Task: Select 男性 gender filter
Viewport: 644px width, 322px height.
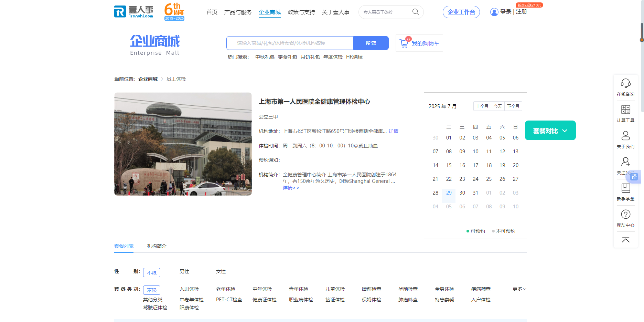Action: tap(184, 271)
